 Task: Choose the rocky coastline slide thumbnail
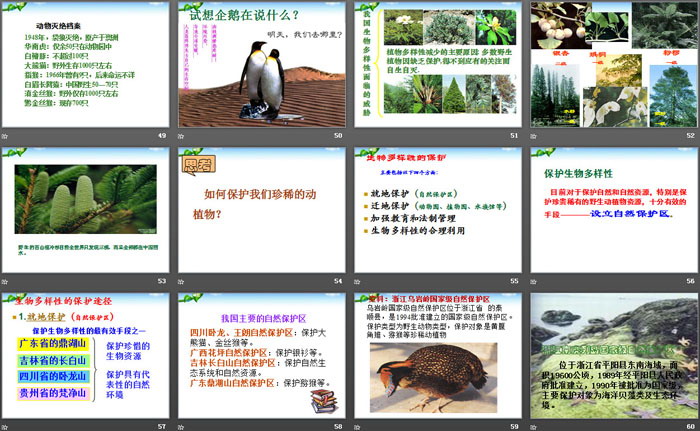point(611,355)
